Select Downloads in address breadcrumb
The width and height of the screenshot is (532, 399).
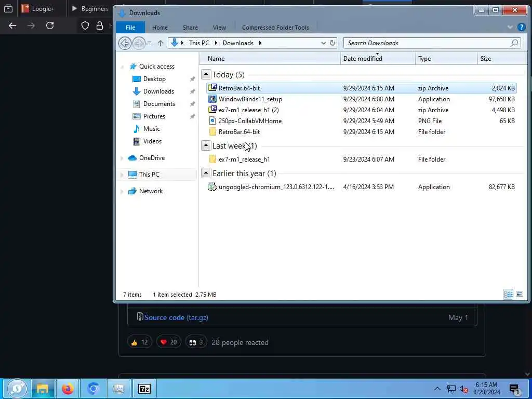tap(238, 43)
